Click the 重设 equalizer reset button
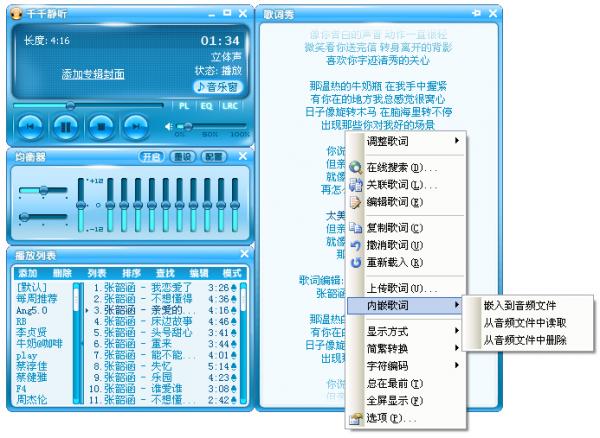Screen dimensions: 600x438 (183, 157)
